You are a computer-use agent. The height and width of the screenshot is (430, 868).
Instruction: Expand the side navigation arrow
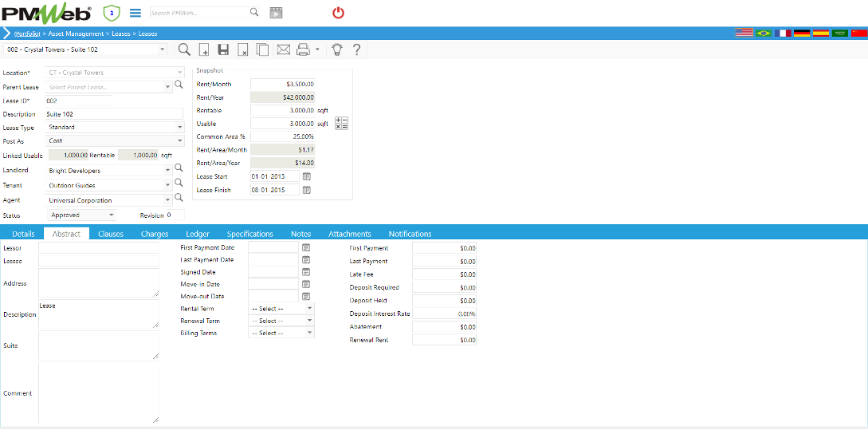pos(6,34)
